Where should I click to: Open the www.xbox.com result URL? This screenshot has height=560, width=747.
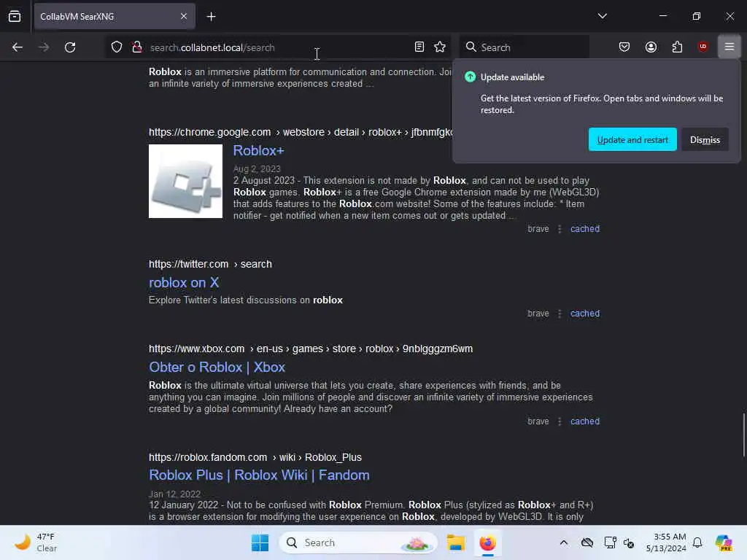pos(311,349)
